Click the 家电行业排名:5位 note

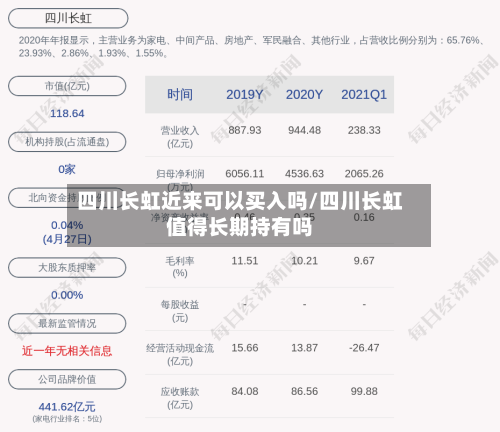67,419
